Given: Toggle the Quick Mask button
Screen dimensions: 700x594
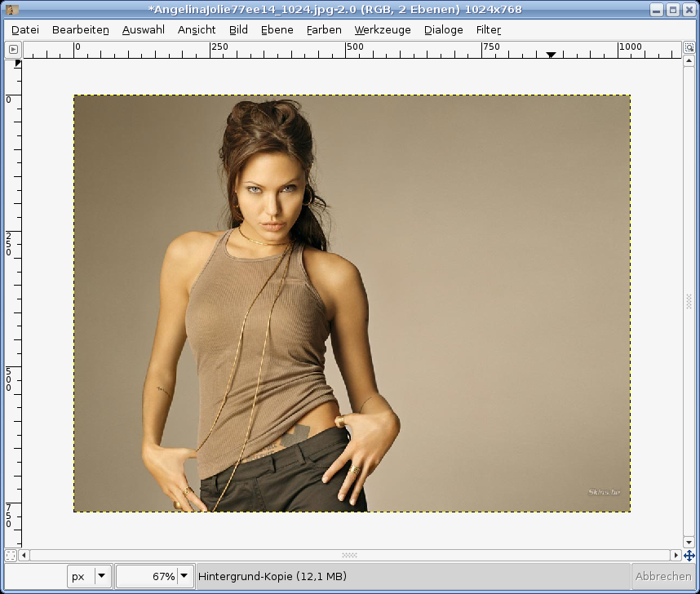Looking at the screenshot, I should click(x=11, y=555).
